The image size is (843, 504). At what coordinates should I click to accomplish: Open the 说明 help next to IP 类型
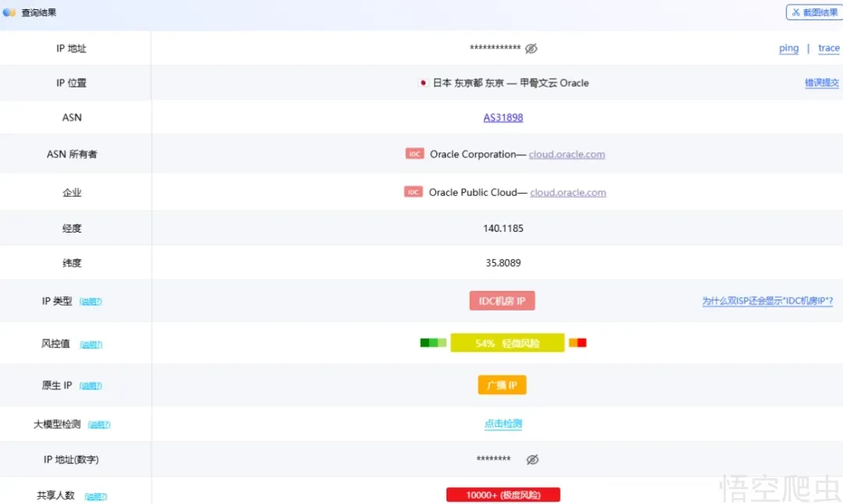coord(91,302)
